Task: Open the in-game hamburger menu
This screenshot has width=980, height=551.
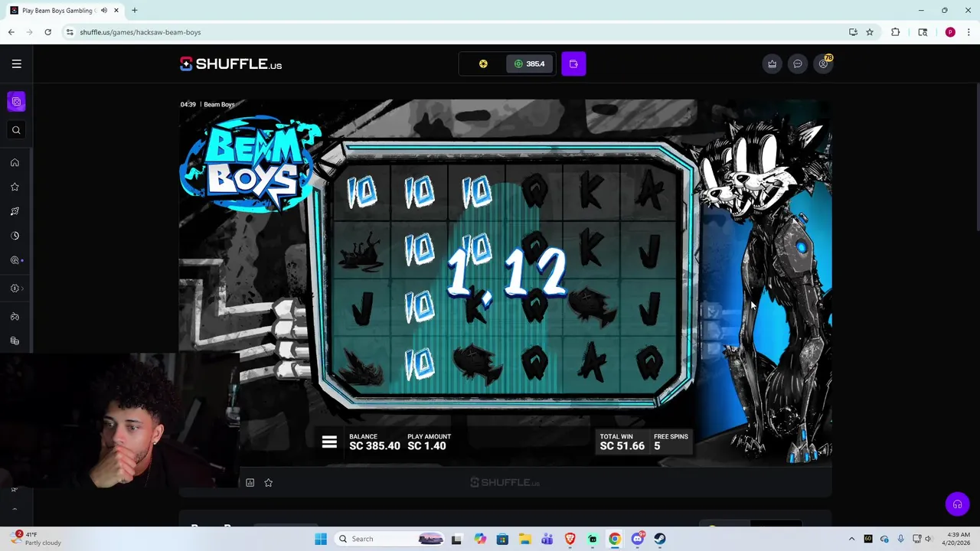Action: pyautogui.click(x=329, y=442)
